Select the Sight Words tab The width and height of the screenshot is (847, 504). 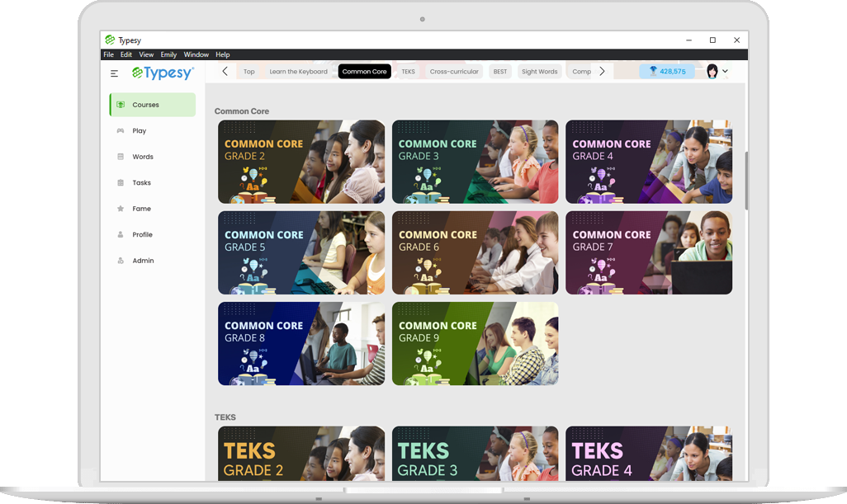(x=540, y=71)
